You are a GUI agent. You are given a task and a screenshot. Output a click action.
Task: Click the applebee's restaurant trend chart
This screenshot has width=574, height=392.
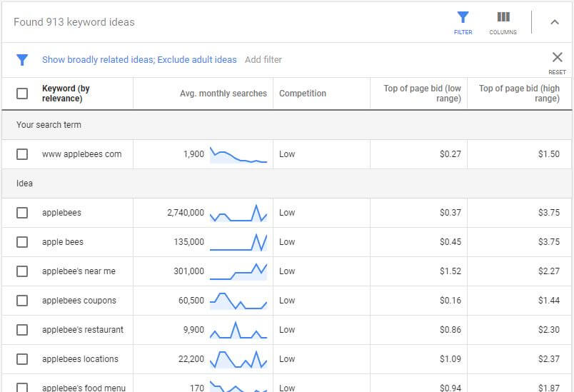238,330
